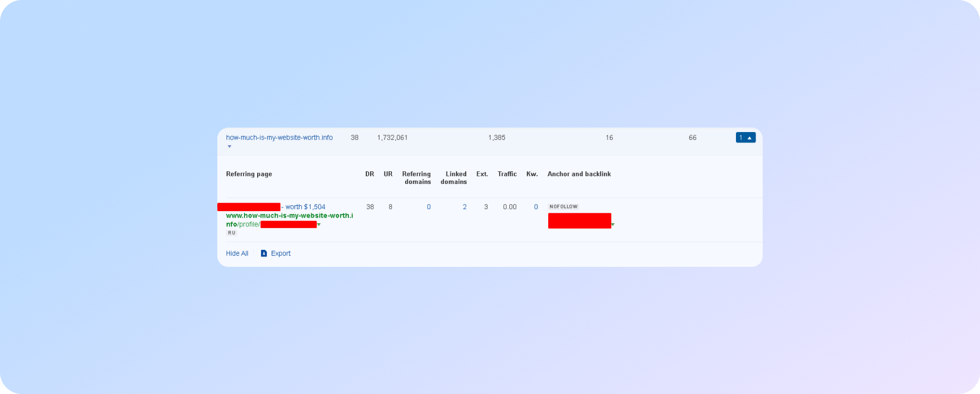Image resolution: width=980 pixels, height=394 pixels.
Task: Select the value 66 in the domain row
Action: (692, 138)
